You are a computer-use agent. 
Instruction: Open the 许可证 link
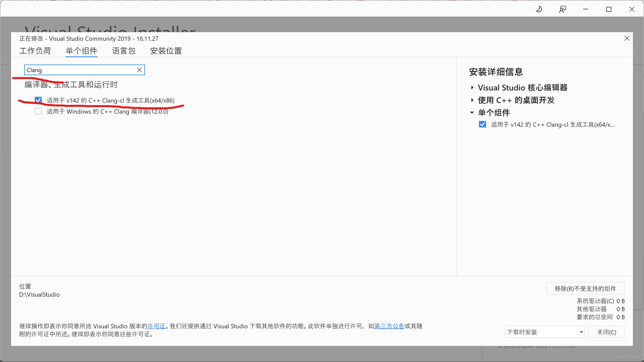(x=156, y=326)
